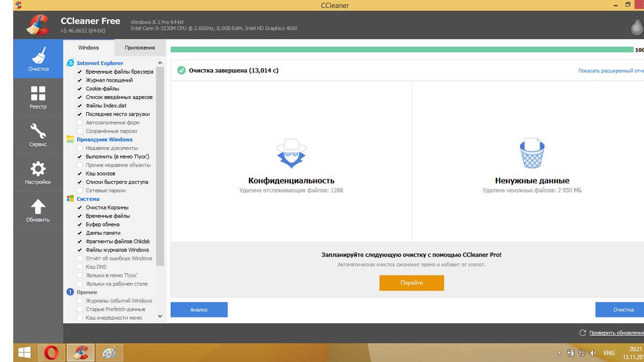Enable Сетевые пароли checkbox

(80, 190)
